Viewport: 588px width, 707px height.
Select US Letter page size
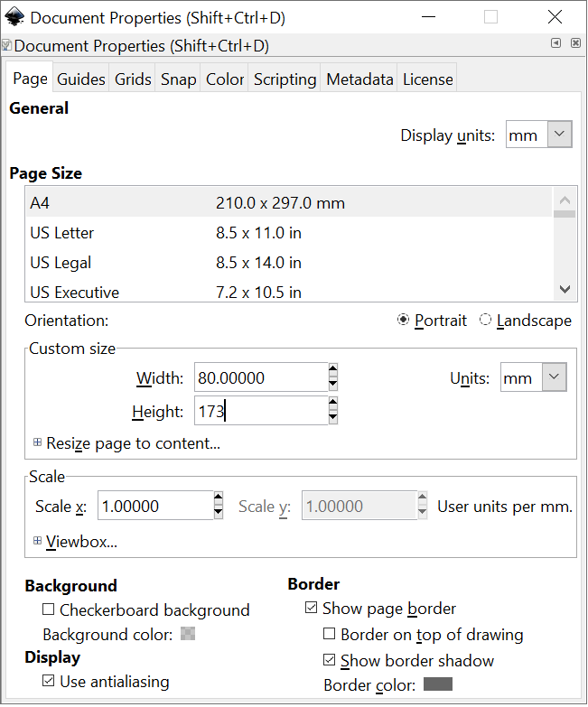[289, 233]
